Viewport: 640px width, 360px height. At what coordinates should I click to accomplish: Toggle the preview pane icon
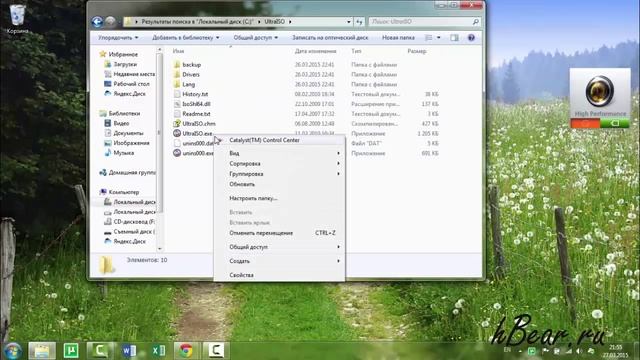pyautogui.click(x=454, y=38)
